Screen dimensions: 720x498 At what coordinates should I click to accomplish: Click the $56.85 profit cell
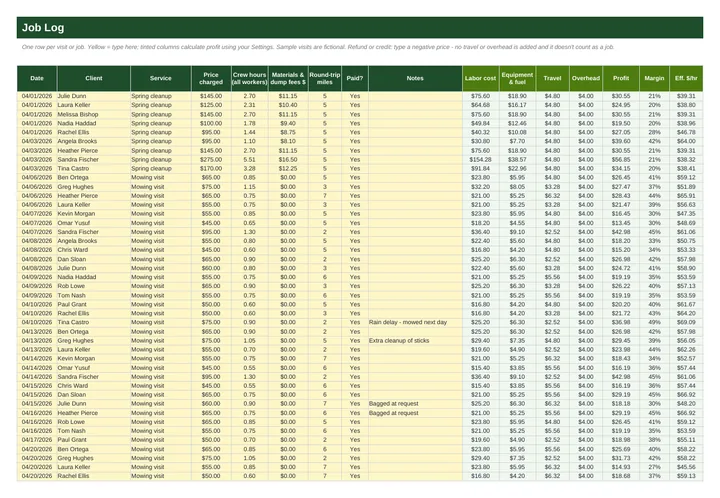tap(621, 160)
